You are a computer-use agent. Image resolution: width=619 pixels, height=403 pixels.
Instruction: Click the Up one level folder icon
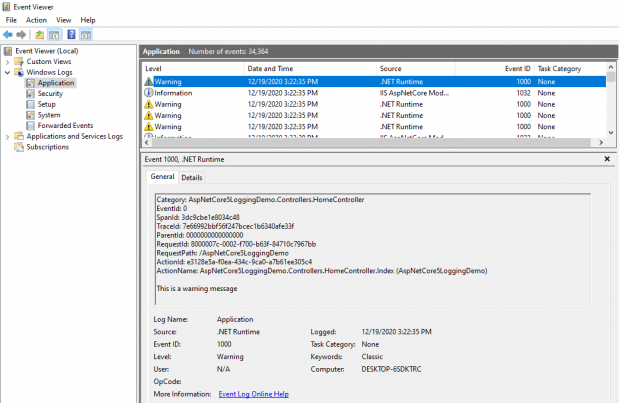click(x=40, y=34)
